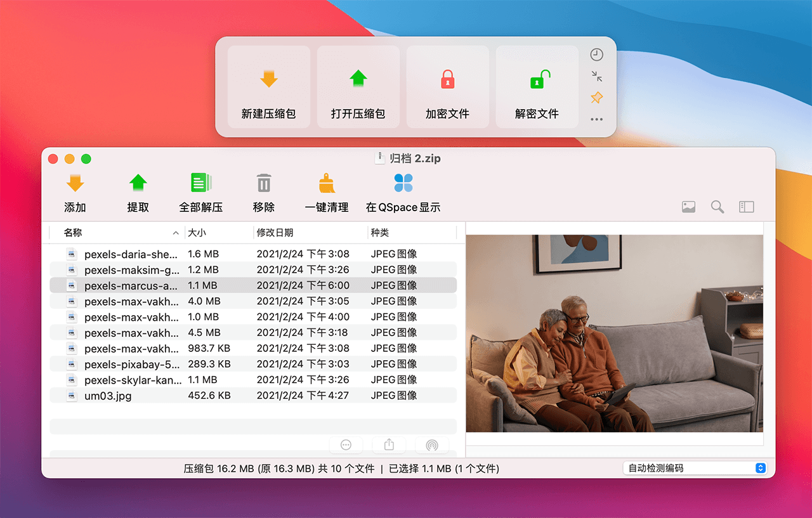Viewport: 812px width, 518px height.
Task: Open more options ellipsis in floating panel
Action: point(596,119)
